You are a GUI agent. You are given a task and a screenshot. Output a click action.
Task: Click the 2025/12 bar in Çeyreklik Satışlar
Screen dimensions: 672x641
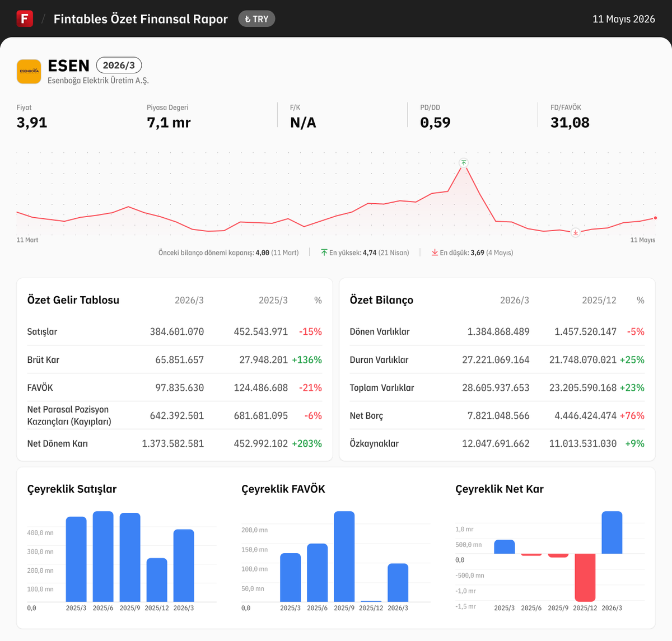click(x=157, y=580)
